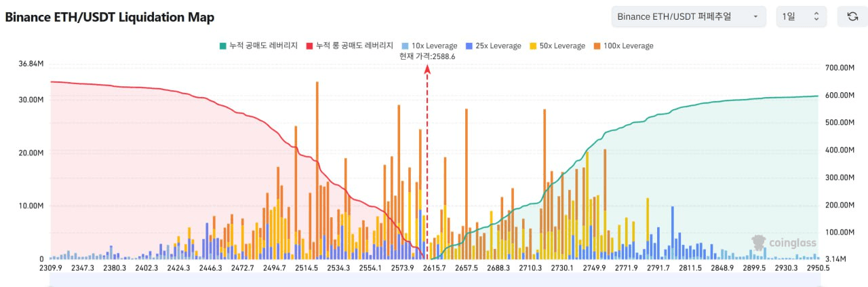The width and height of the screenshot is (868, 287).
Task: Click the 2749.9 price axis label
Action: 594,269
